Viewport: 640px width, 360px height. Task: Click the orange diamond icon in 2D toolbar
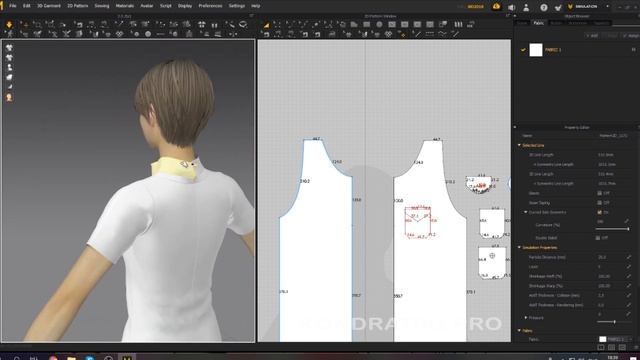[403, 35]
